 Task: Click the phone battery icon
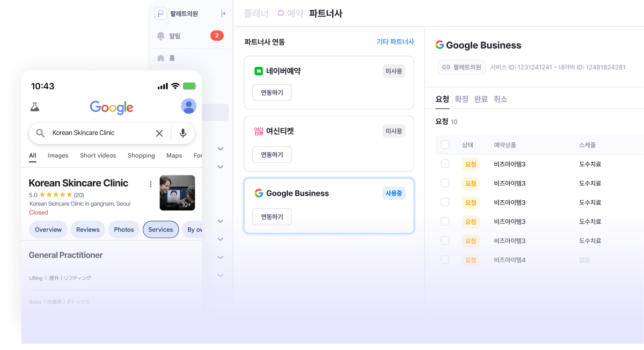190,86
